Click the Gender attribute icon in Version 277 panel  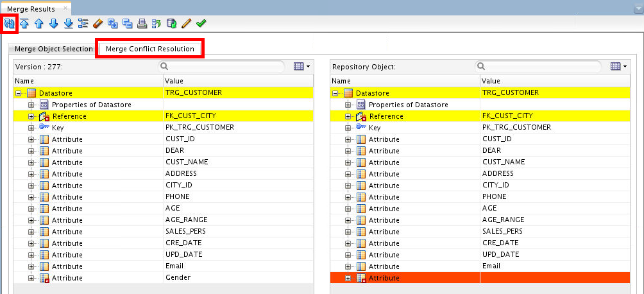point(44,278)
